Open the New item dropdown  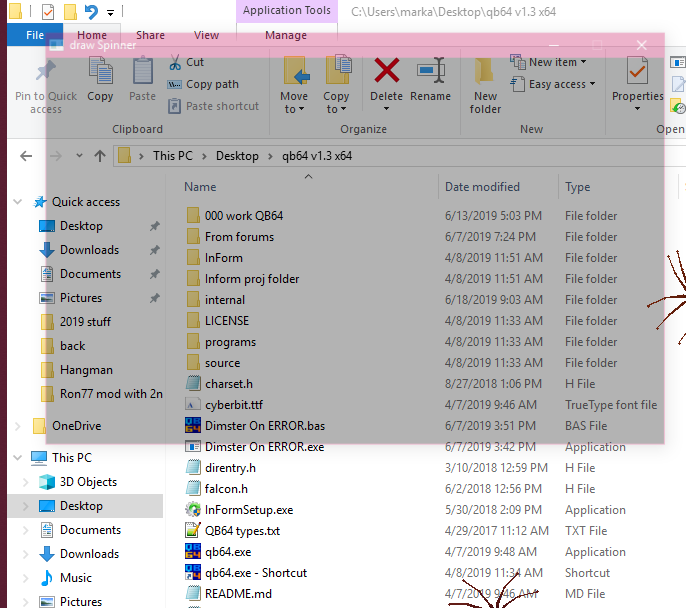pos(546,62)
